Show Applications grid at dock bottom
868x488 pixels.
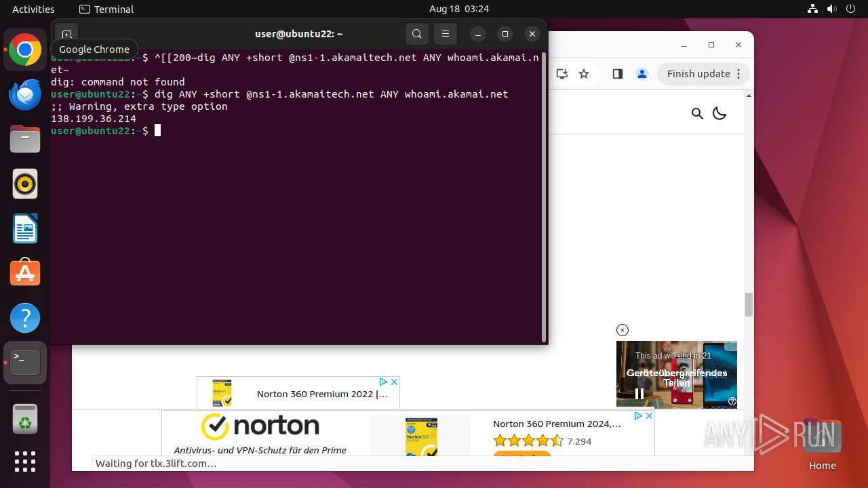pos(25,462)
